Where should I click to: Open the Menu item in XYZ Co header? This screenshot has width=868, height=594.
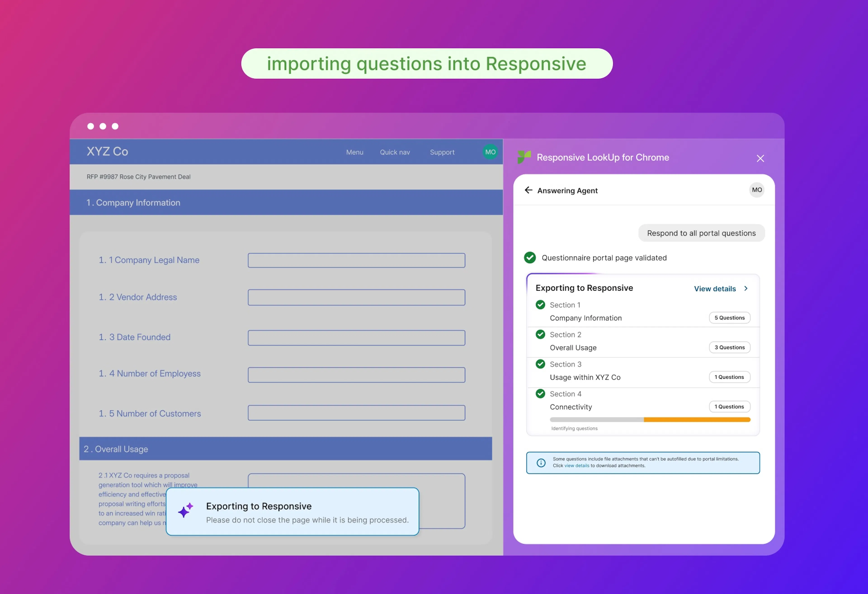[x=354, y=152]
